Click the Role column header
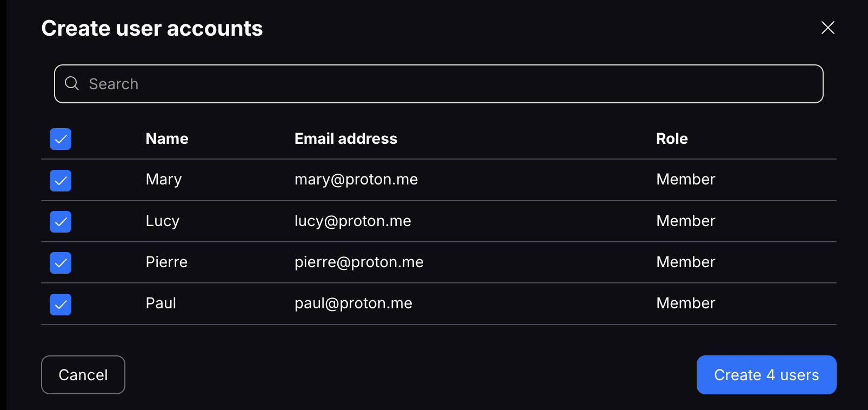 (672, 138)
